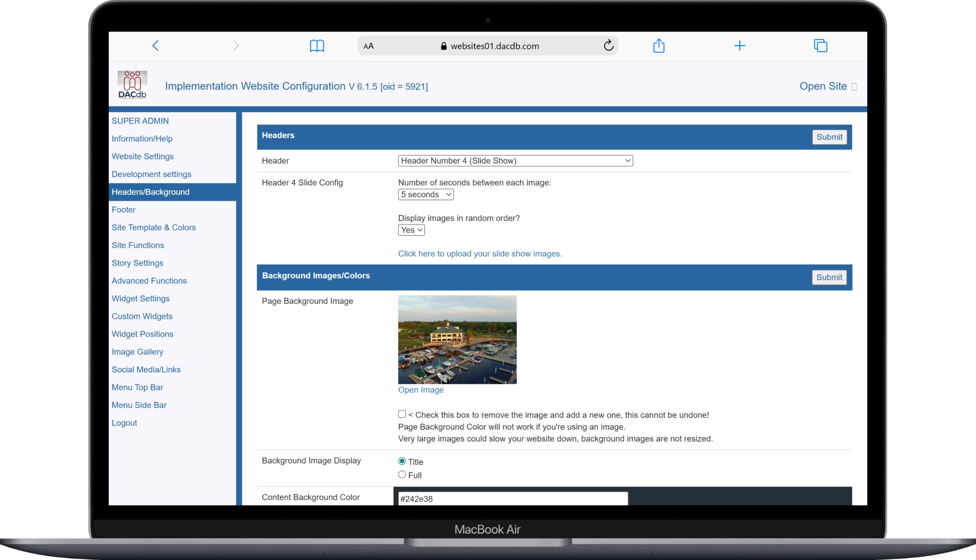Screen dimensions: 976x560
Task: Click the Open Image link
Action: (421, 390)
